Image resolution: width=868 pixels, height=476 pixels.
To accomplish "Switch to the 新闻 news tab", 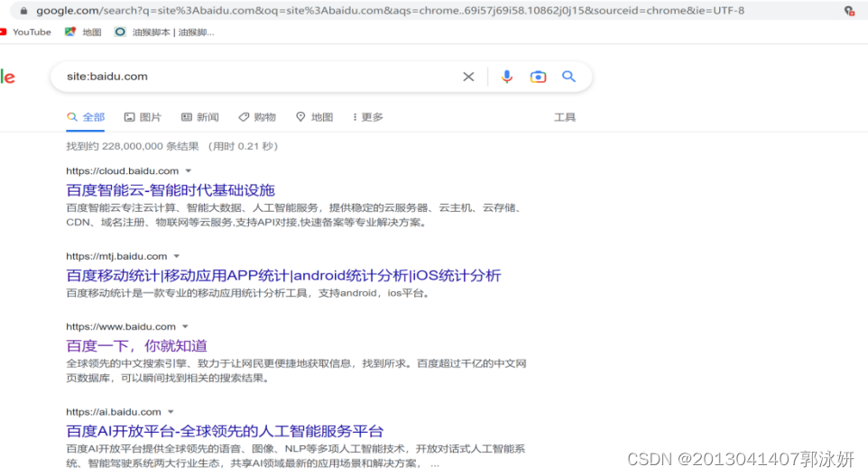I will (x=199, y=117).
